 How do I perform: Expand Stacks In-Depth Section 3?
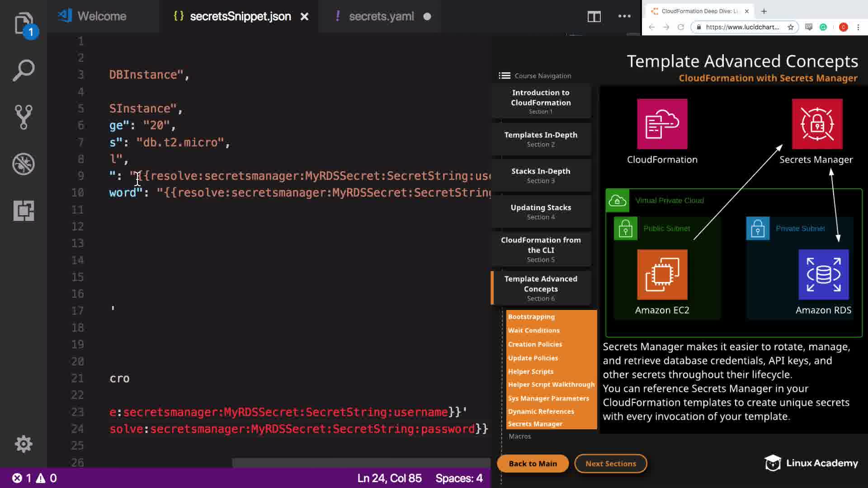[x=541, y=175]
